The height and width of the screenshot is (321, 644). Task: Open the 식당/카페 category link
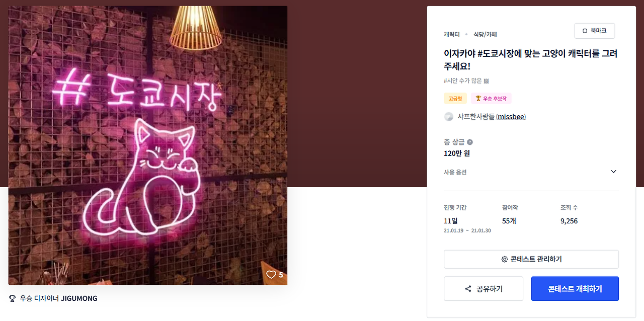click(x=485, y=35)
